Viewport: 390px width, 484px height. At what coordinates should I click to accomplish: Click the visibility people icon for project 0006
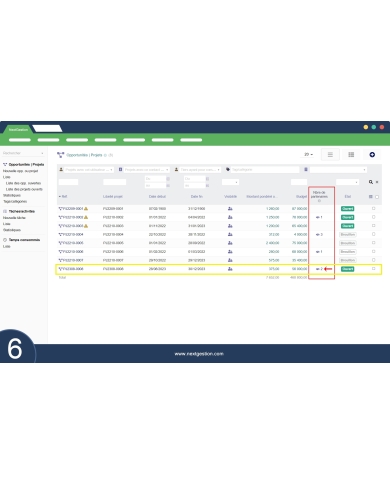[230, 252]
